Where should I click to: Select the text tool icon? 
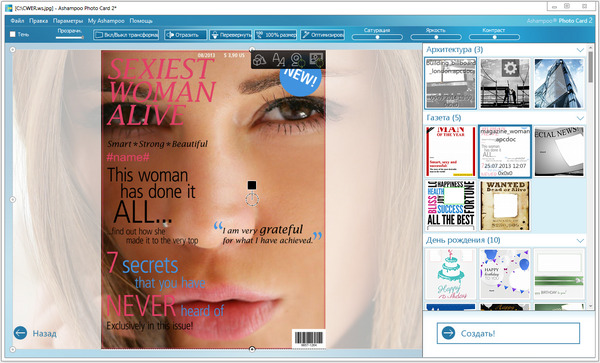[x=278, y=59]
